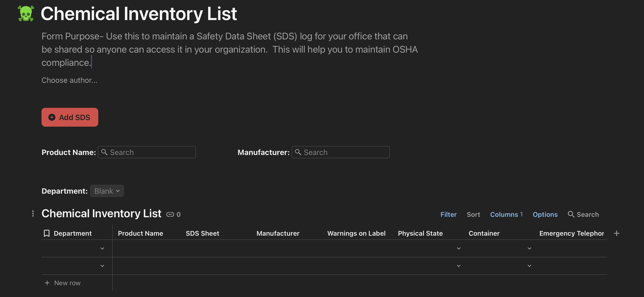Open the Sort menu for the table
The image size is (644, 297).
[473, 214]
